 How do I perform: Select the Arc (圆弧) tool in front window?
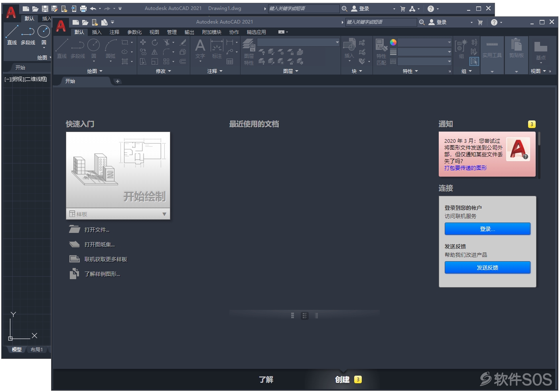(110, 49)
